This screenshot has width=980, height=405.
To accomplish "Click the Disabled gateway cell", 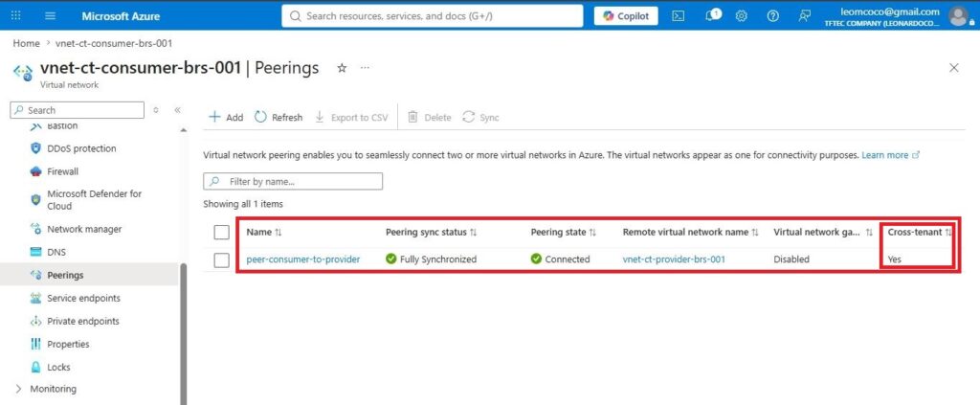I will (x=791, y=259).
